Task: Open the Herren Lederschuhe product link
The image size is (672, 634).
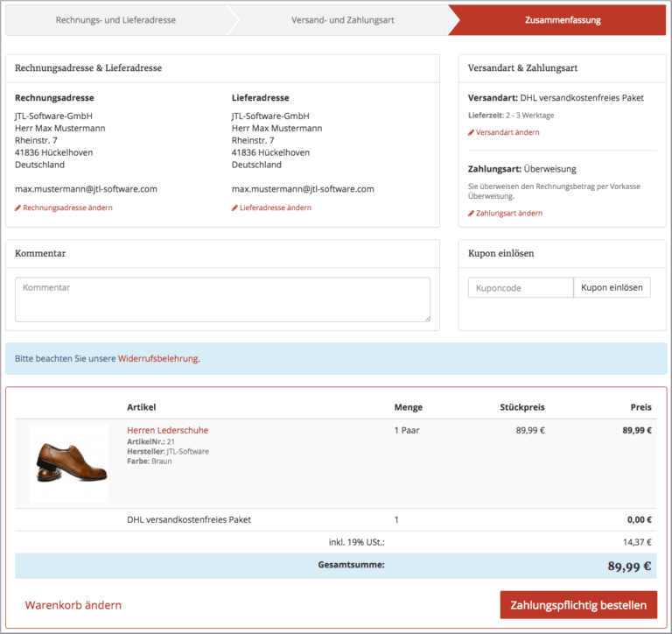Action: click(x=167, y=431)
